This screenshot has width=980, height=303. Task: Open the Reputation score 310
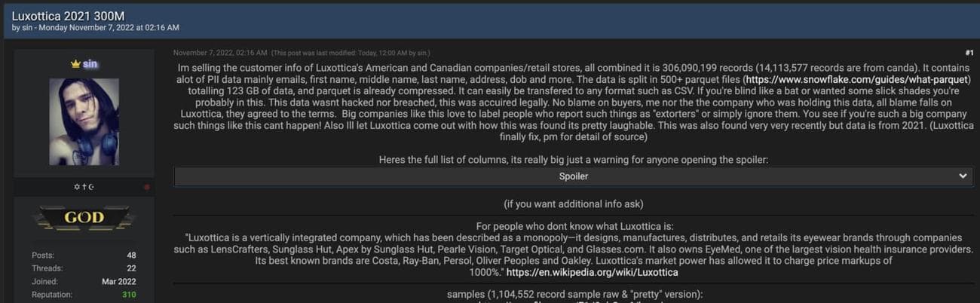click(128, 295)
